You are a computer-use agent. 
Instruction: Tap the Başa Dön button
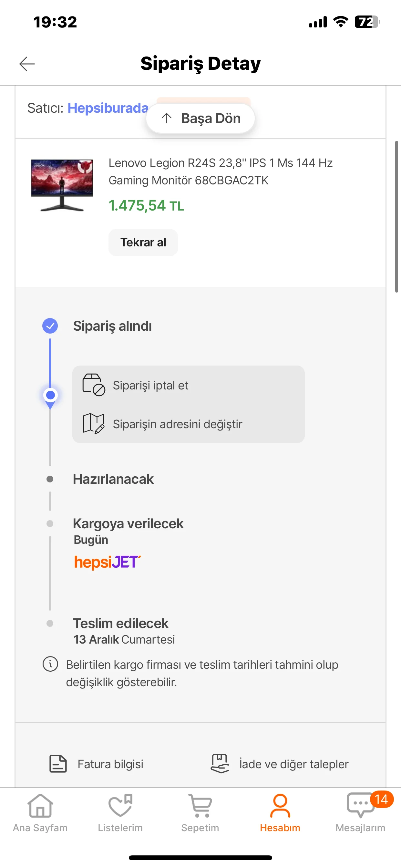click(200, 118)
